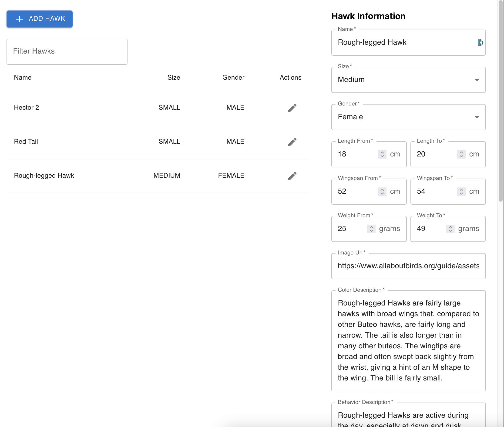Image resolution: width=504 pixels, height=427 pixels.
Task: Open the Size dropdown showing Medium
Action: point(408,80)
